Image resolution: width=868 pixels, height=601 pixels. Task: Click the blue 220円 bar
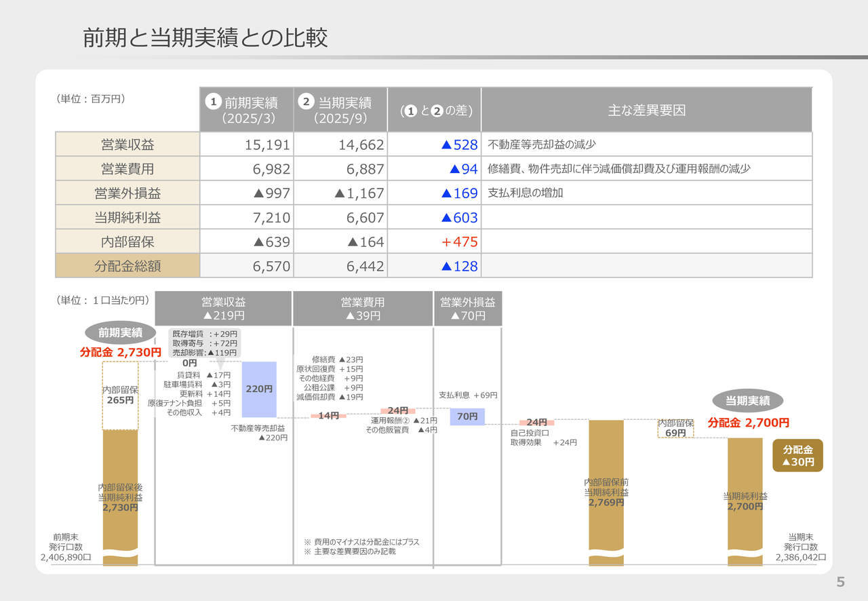259,389
